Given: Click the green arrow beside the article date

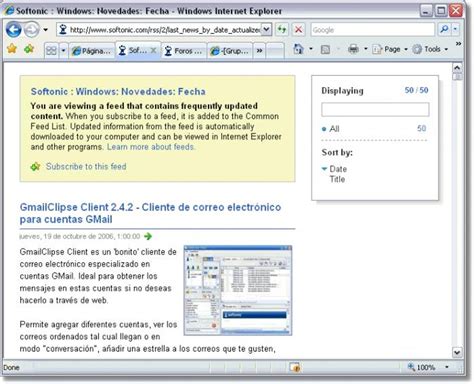Looking at the screenshot, I should [148, 236].
